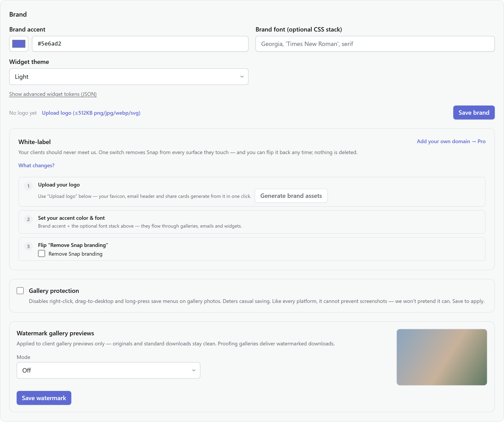Select 'Set your accent color & font' step title

click(x=71, y=218)
